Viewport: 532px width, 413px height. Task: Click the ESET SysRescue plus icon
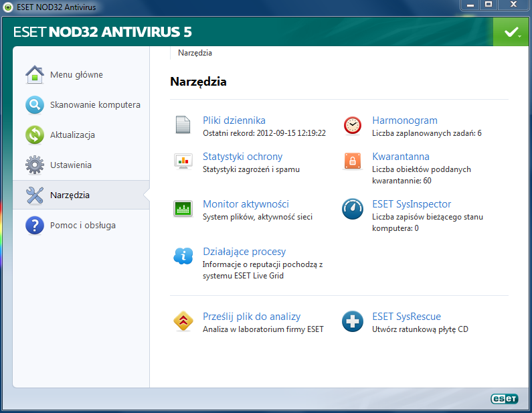tap(353, 321)
